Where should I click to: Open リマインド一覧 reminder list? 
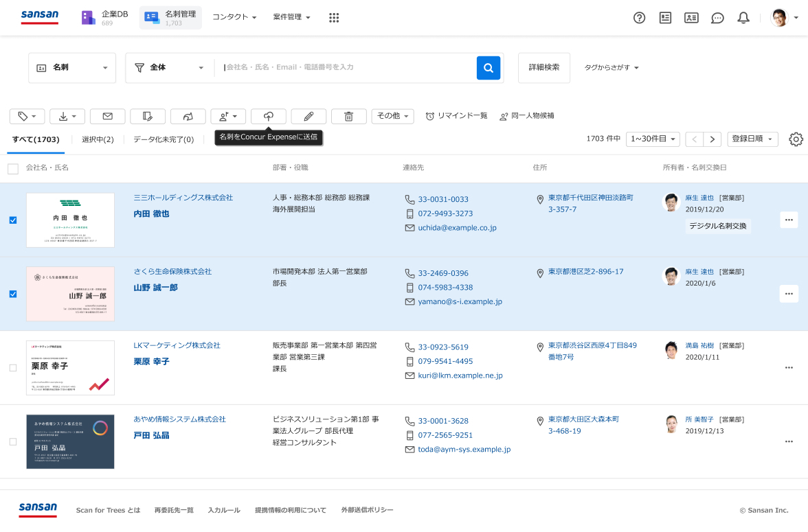[x=456, y=116]
